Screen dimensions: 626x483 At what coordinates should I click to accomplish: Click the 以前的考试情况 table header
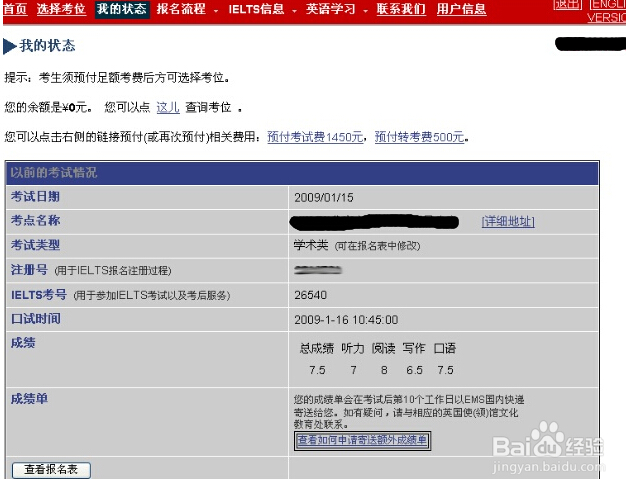point(302,173)
